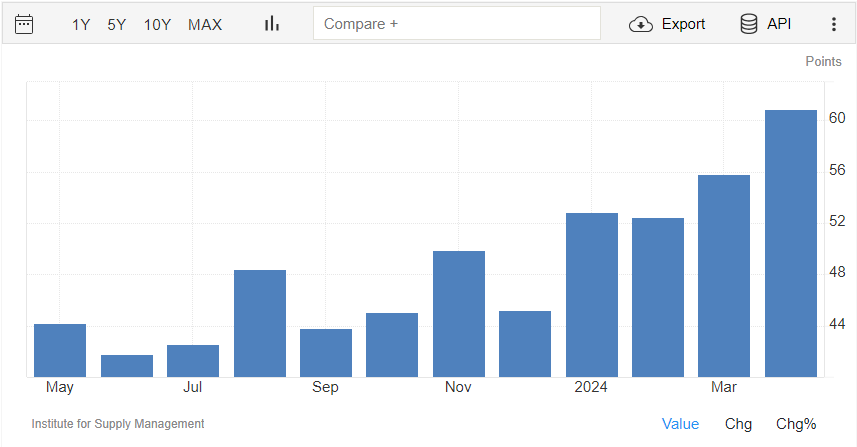Screen dimensions: 857x447
Task: Click the '60' y-axis label
Action: tap(837, 118)
